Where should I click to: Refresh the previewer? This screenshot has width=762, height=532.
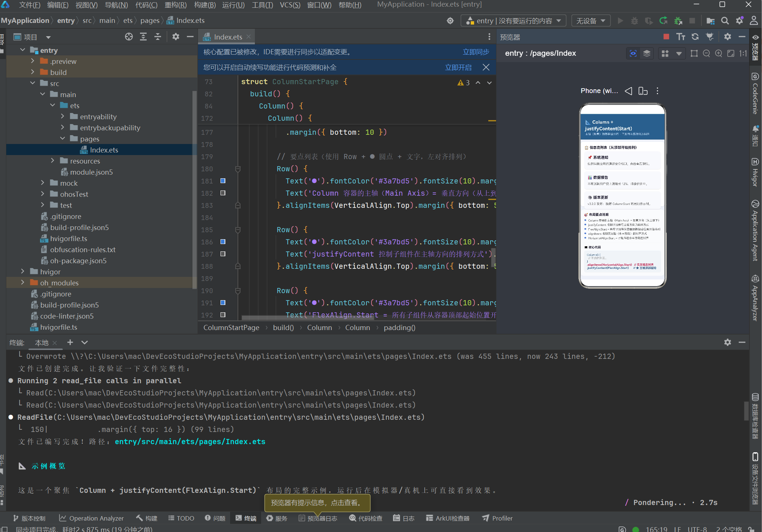[695, 37]
